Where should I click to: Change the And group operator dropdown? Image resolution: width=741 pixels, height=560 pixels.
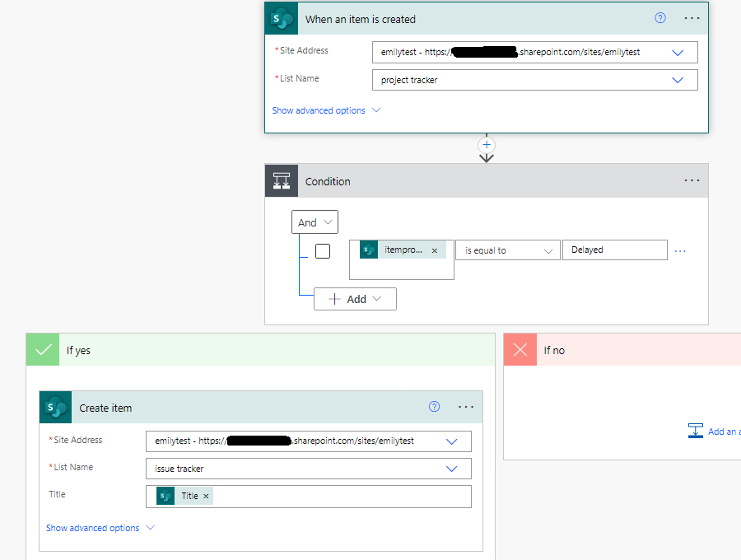[315, 222]
